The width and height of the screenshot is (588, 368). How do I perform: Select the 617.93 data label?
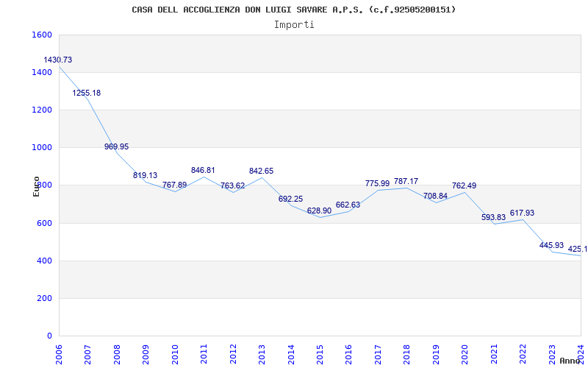522,213
